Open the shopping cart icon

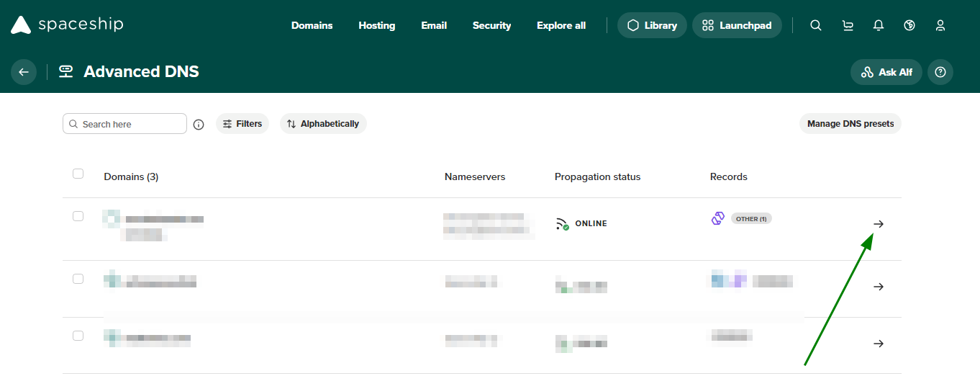tap(848, 25)
